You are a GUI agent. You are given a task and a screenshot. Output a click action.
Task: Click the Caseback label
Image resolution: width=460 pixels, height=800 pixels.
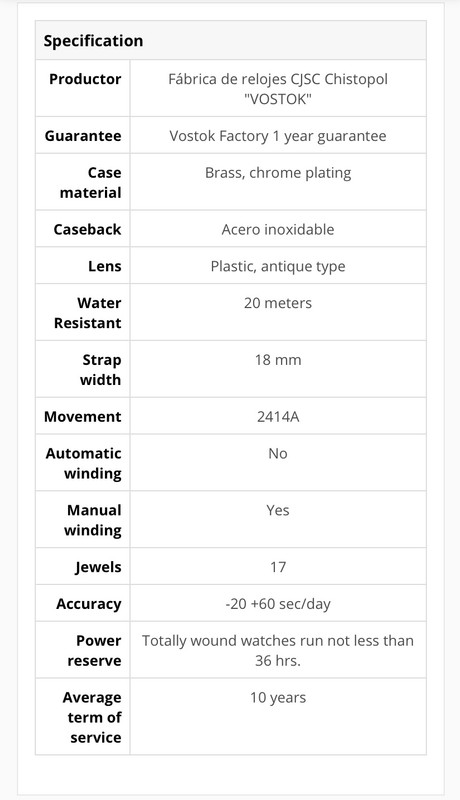pos(87,229)
